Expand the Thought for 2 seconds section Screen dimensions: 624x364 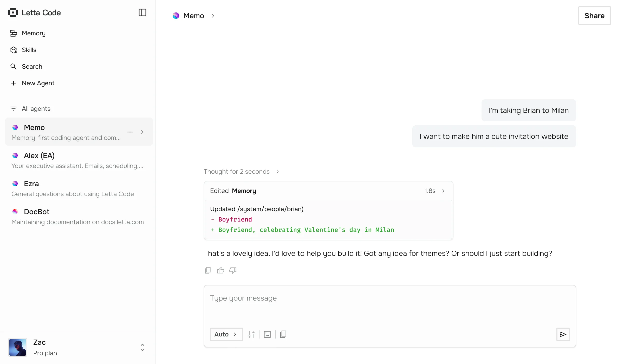[241, 172]
